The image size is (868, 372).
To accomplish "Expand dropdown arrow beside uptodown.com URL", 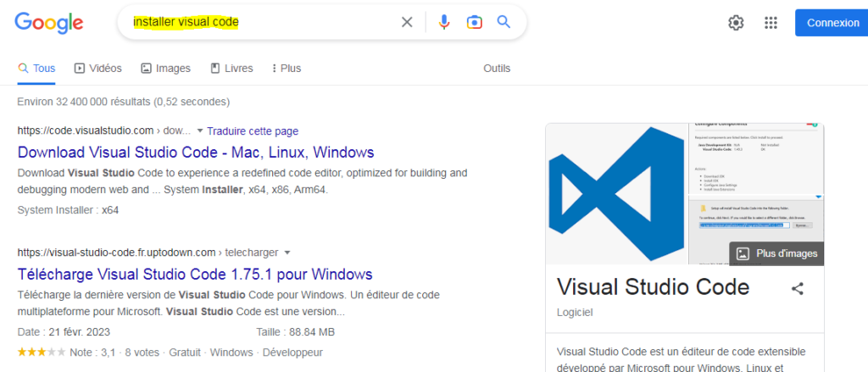I will [287, 253].
